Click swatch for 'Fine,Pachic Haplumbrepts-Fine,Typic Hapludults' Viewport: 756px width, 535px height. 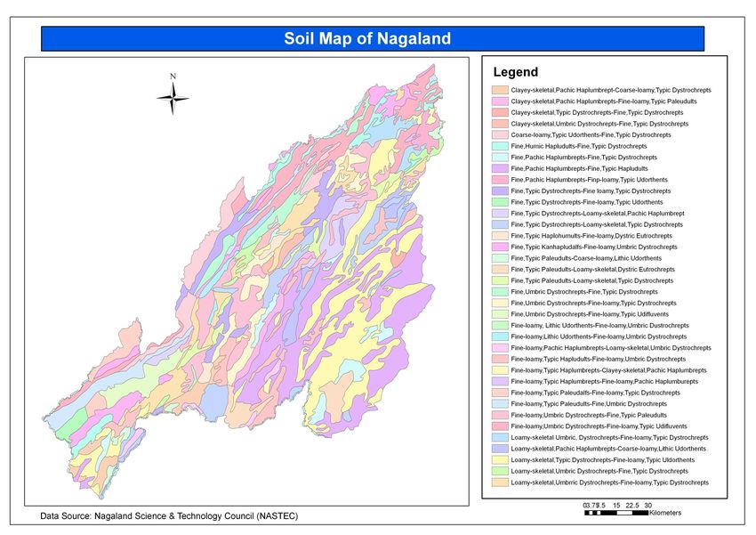500,168
